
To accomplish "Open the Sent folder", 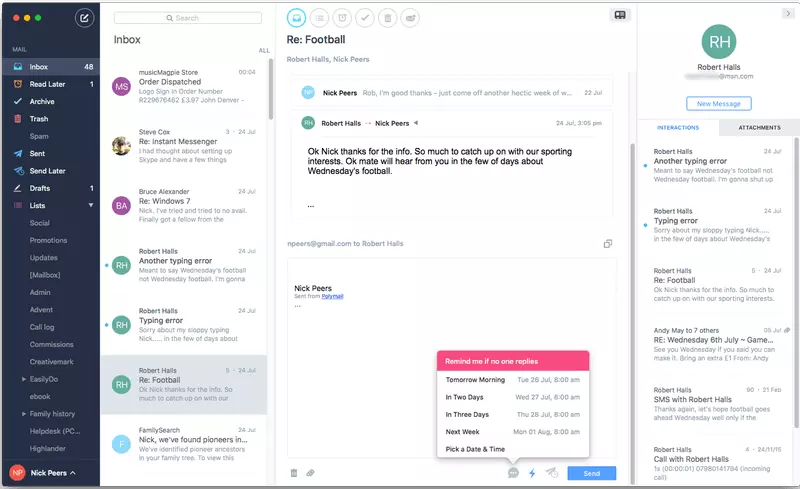I will pyautogui.click(x=51, y=154).
